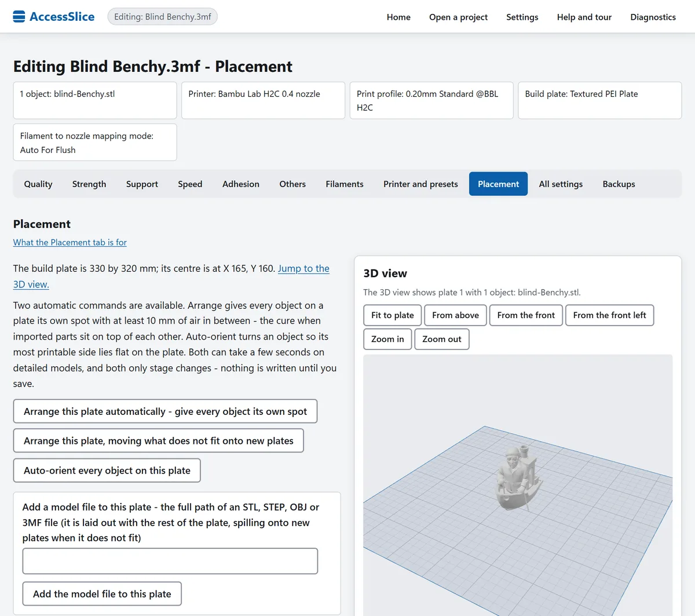Click the 'Editing: Blind Benchy.3mf' badge

163,17
